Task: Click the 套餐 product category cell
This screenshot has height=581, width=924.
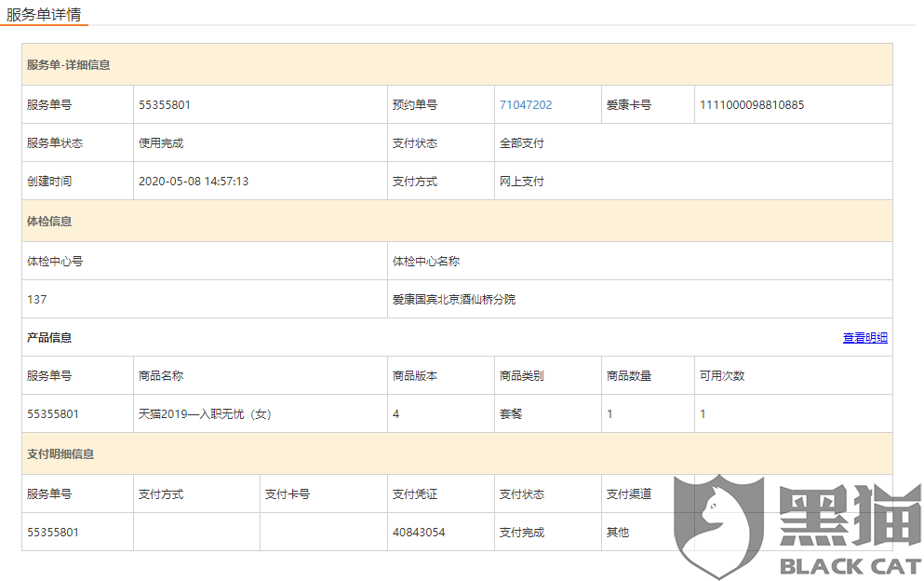Action: point(548,414)
